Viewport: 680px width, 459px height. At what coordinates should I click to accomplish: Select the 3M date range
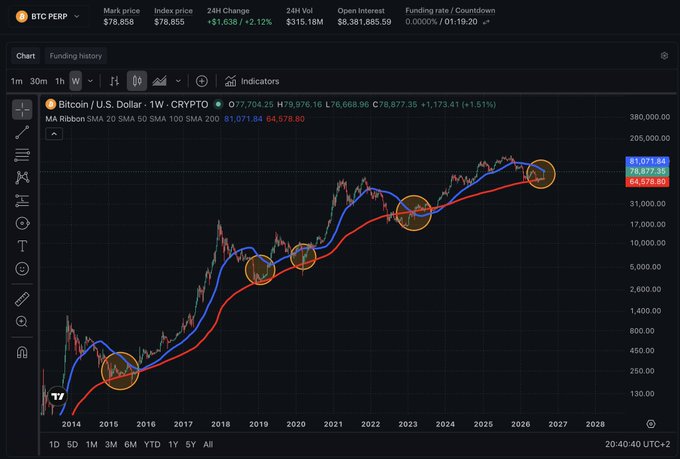pyautogui.click(x=111, y=444)
